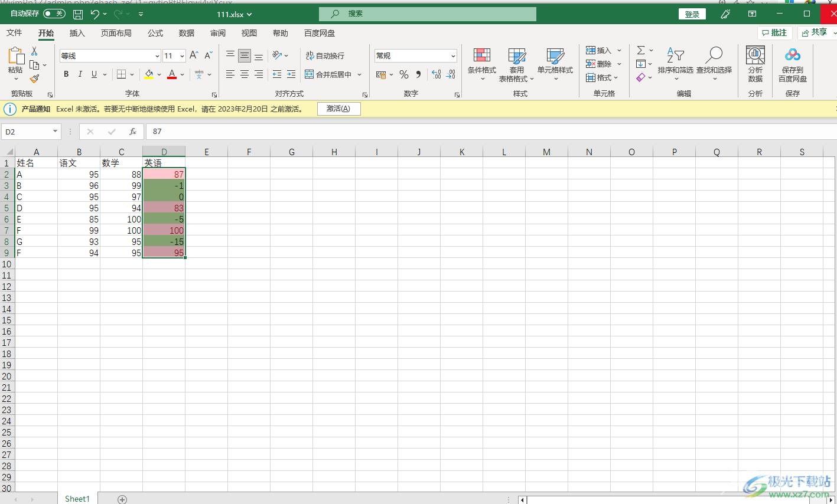Click the increase decimal places icon
This screenshot has height=504, width=837.
click(x=436, y=74)
